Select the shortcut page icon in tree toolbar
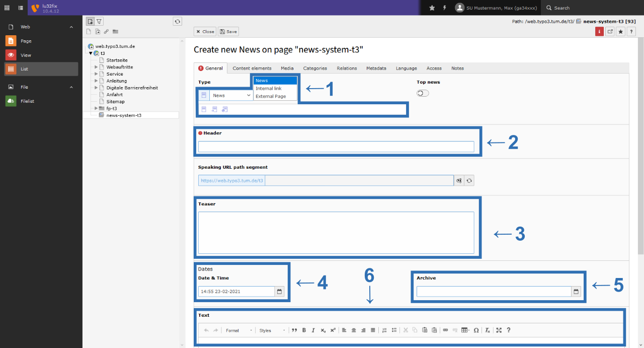The image size is (644, 348). pos(98,32)
